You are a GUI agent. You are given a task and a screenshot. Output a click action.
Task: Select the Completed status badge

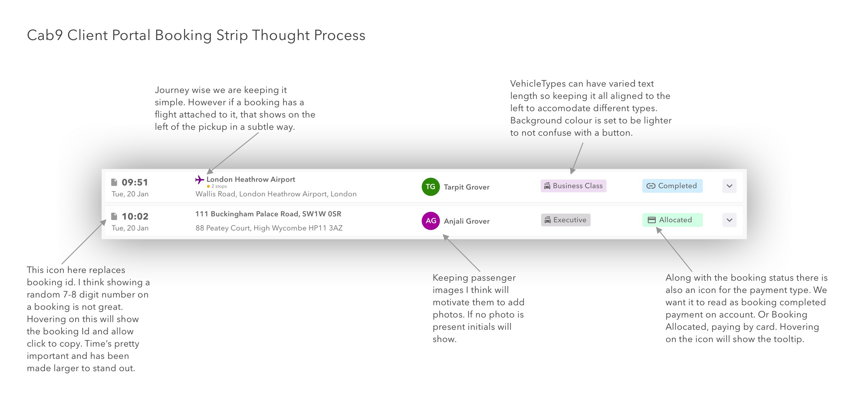pyautogui.click(x=672, y=186)
